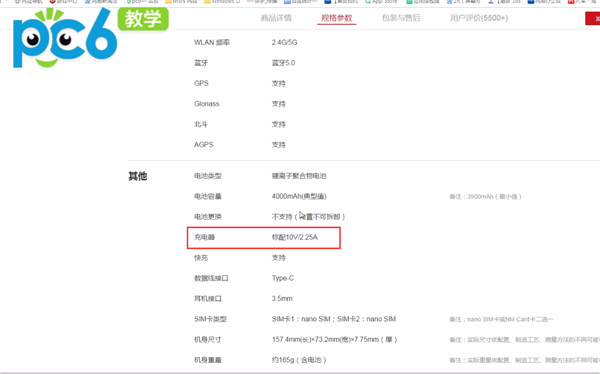Select the 约165g (含电池) value
This screenshot has width=600, height=374.
(x=299, y=360)
